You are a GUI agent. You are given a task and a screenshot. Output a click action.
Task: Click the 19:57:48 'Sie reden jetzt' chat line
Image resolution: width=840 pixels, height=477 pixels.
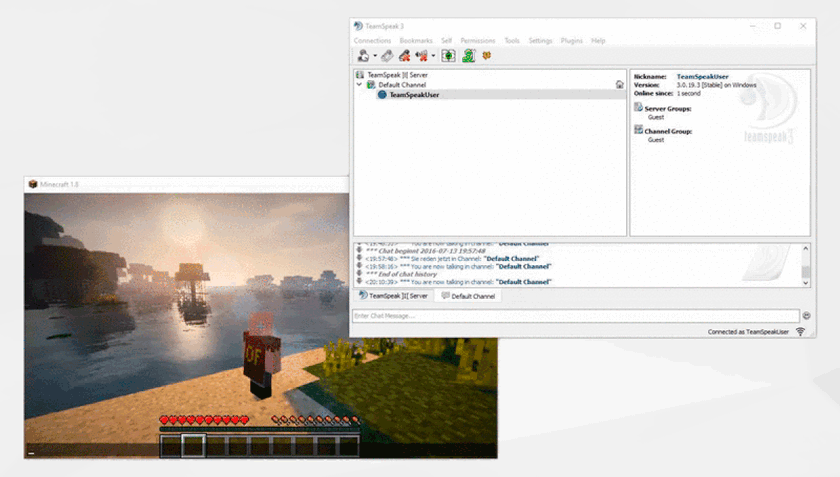[x=452, y=258]
